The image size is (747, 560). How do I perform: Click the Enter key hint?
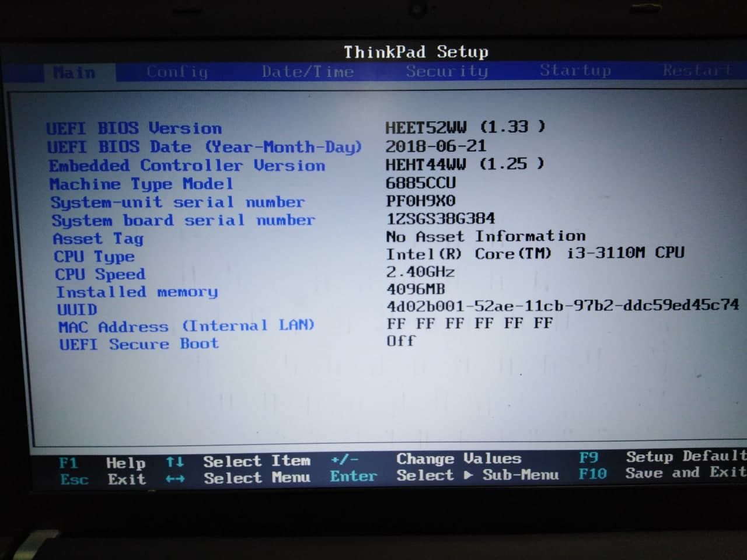[354, 477]
